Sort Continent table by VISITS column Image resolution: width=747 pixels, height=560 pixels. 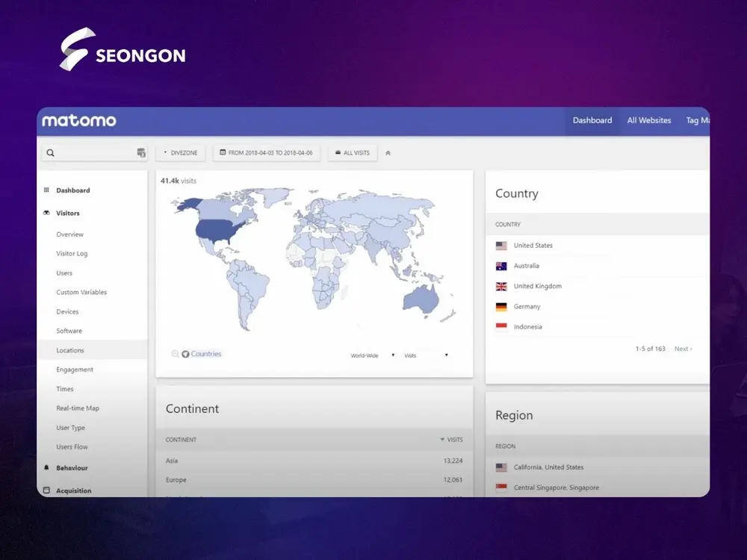click(x=452, y=440)
